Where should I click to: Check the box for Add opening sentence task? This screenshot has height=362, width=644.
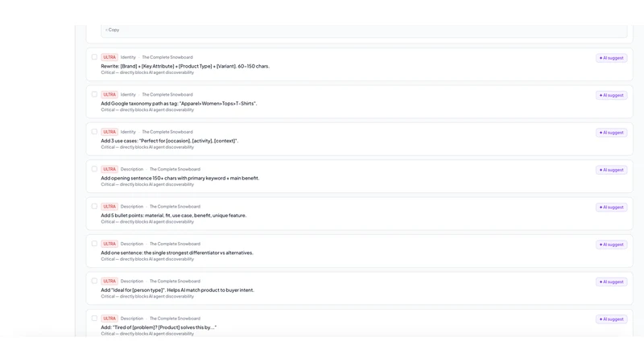[x=94, y=169]
